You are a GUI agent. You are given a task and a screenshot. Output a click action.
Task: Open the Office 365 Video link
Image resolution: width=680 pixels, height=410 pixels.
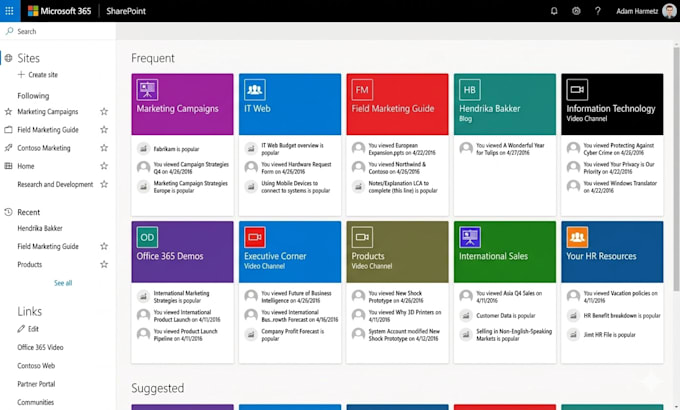[40, 347]
